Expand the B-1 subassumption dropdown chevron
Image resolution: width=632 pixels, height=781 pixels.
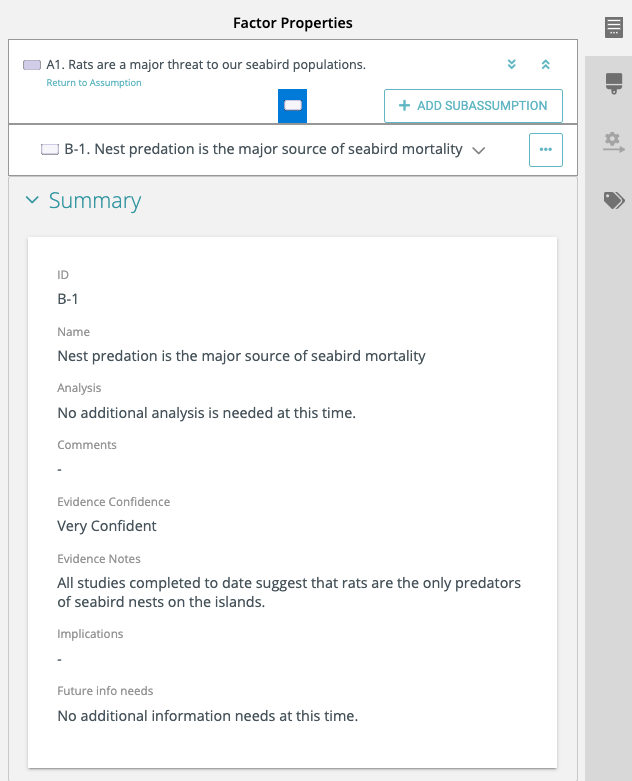(x=479, y=150)
